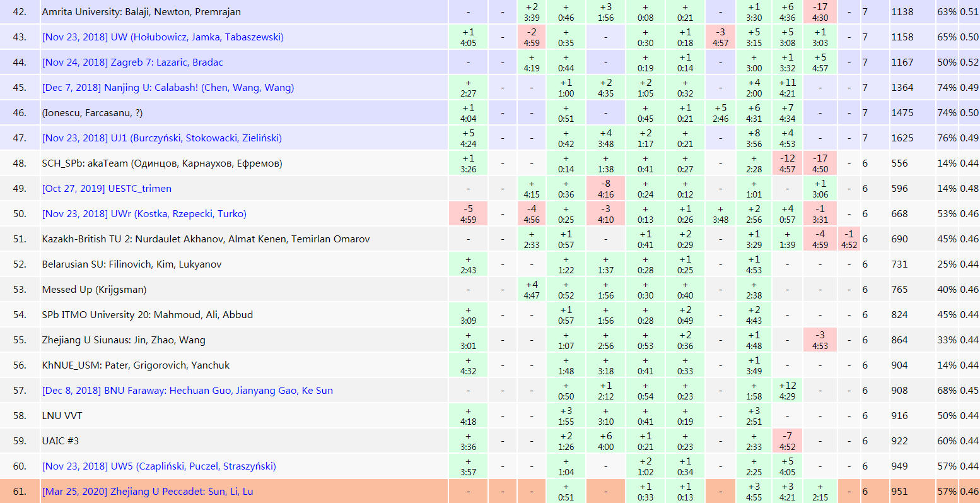Click UESTC_trimen's red -8 at 4:16 cell
The image size is (980, 503).
pos(605,189)
